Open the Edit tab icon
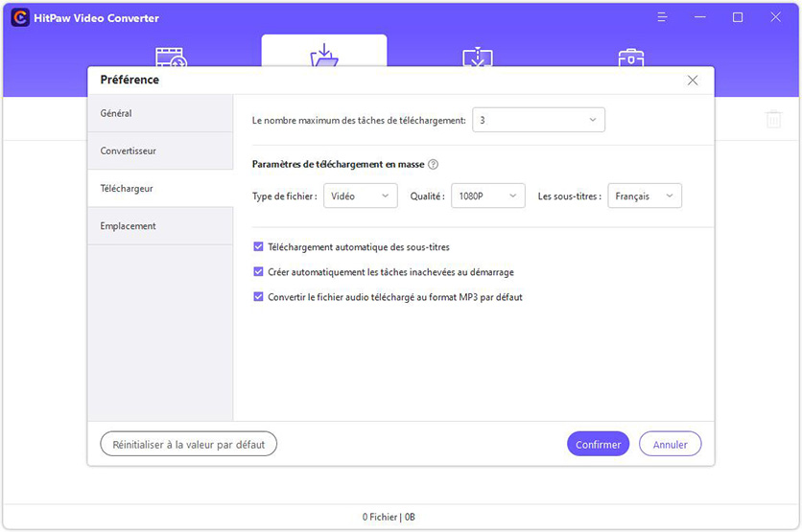 (478, 56)
